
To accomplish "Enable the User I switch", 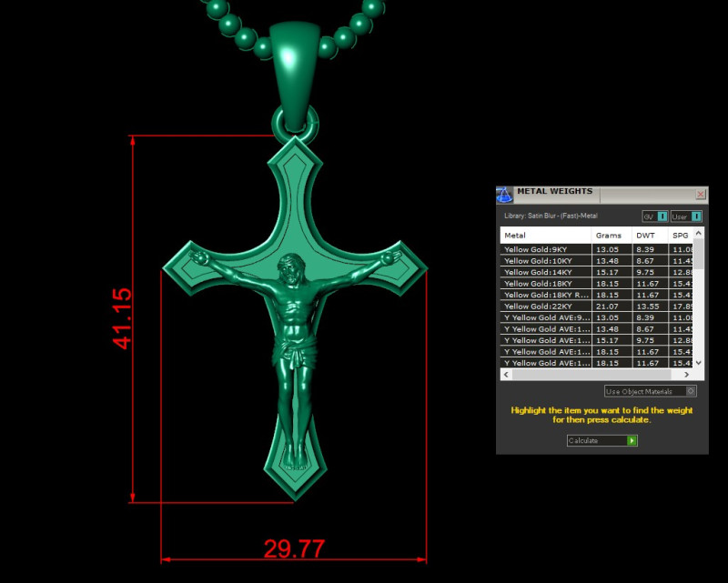I will [x=698, y=216].
